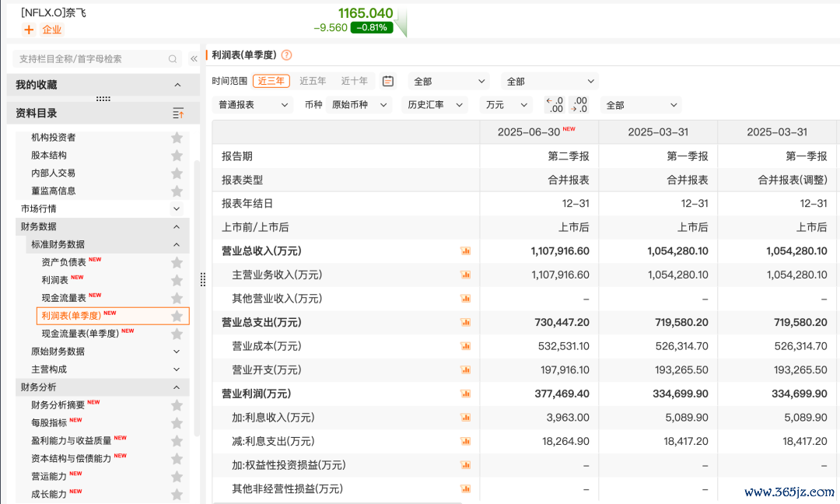Open chart for 减:利息支出(万元)
840x504 pixels.
[x=466, y=441]
